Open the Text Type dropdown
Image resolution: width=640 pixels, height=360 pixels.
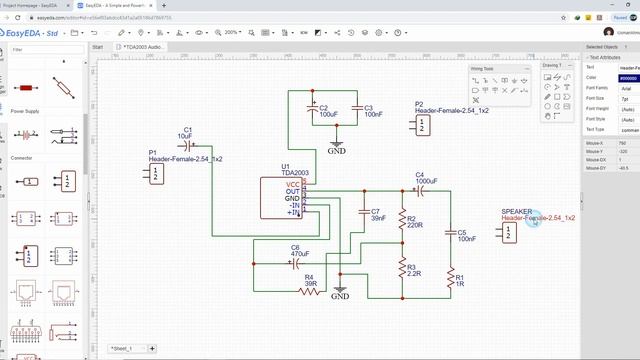point(629,130)
